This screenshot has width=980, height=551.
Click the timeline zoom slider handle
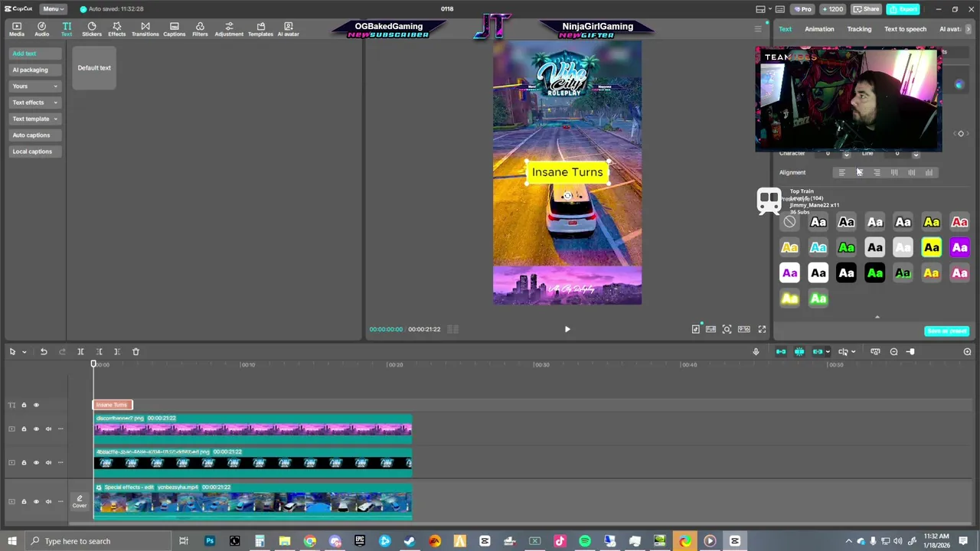click(910, 351)
